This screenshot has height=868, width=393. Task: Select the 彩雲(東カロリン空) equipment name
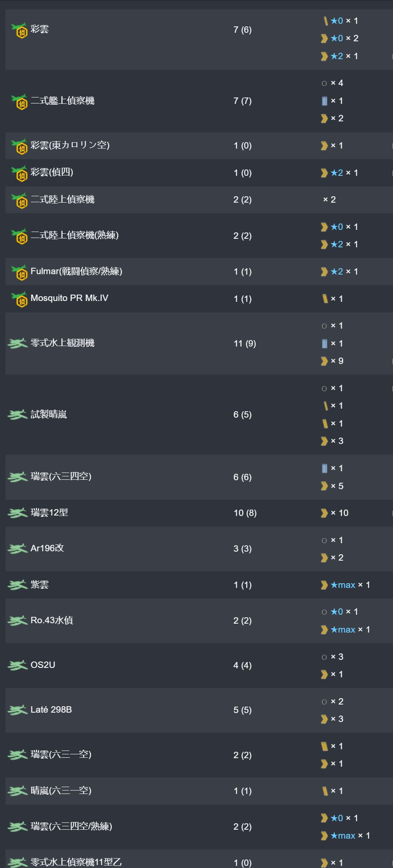70,145
